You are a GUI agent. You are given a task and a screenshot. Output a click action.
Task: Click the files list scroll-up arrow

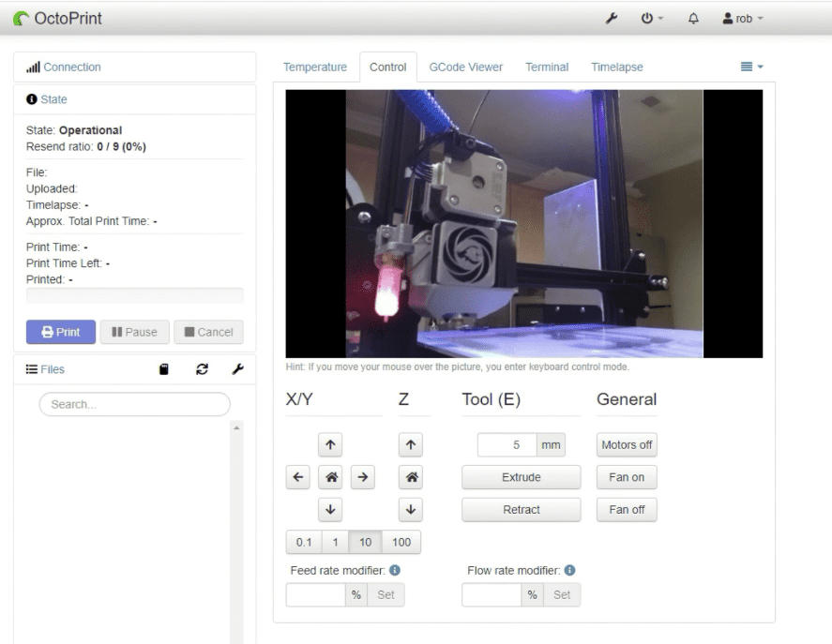pos(236,427)
